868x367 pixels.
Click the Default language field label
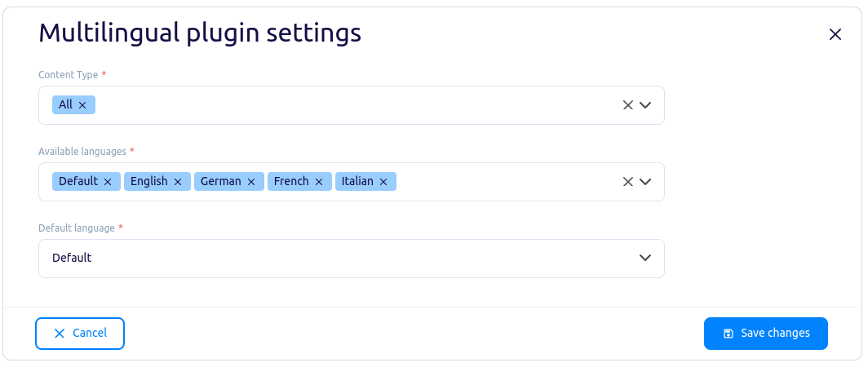pos(77,228)
